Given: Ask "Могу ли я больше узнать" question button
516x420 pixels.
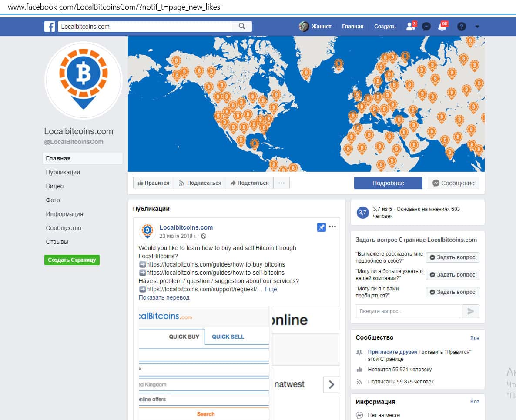Looking at the screenshot, I should click(x=452, y=275).
